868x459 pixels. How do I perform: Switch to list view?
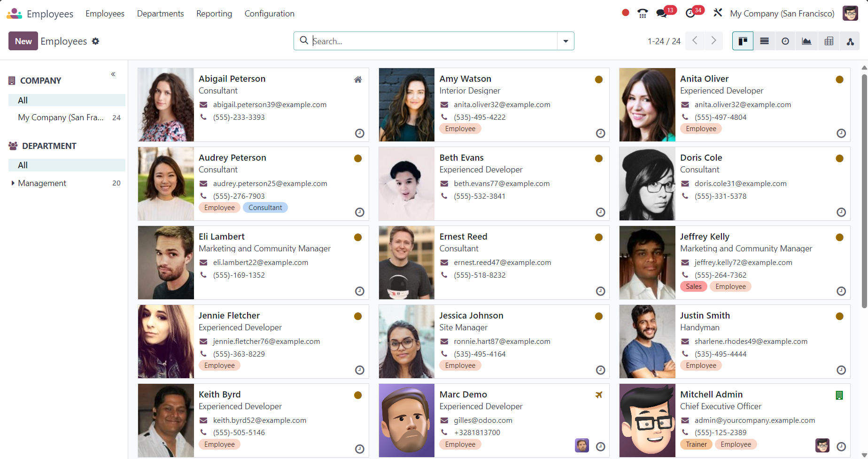click(x=764, y=41)
